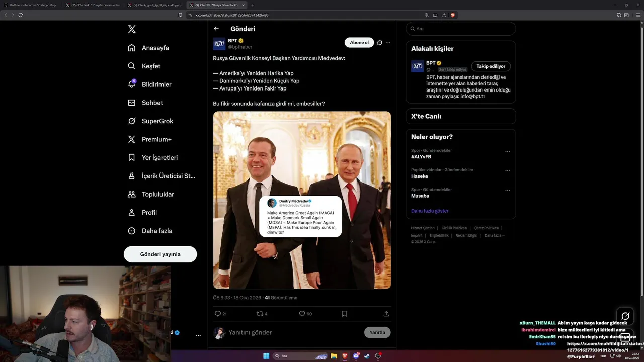Switch to the '15 aydır devam eden' X tab
The image size is (644, 362).
93,5
